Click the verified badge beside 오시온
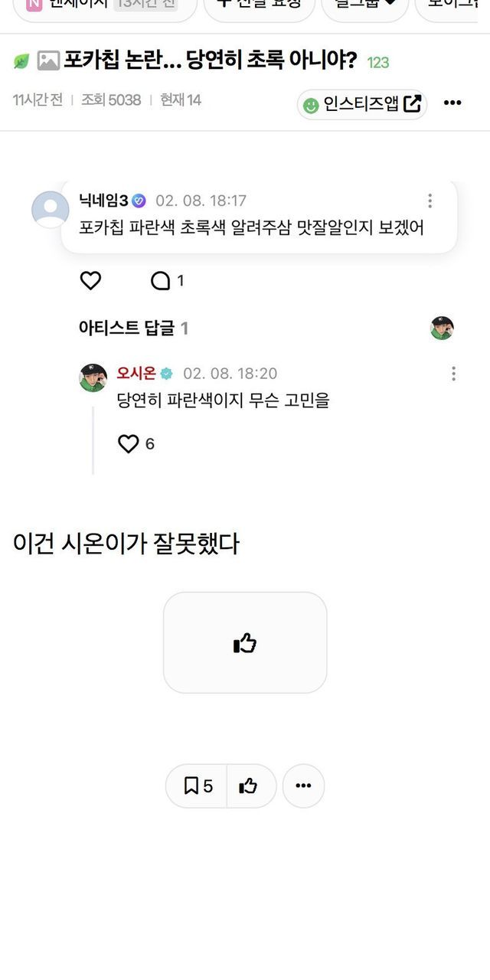This screenshot has width=490, height=980. click(166, 374)
